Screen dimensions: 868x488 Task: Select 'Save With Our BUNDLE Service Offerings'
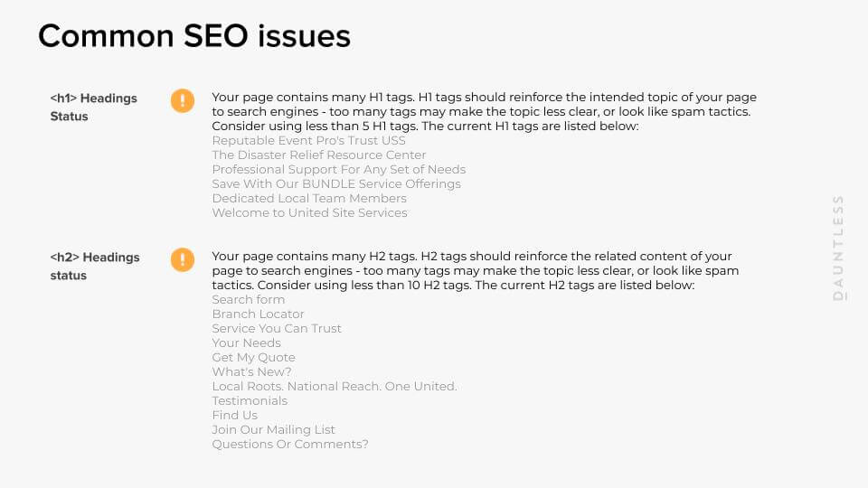(x=335, y=184)
